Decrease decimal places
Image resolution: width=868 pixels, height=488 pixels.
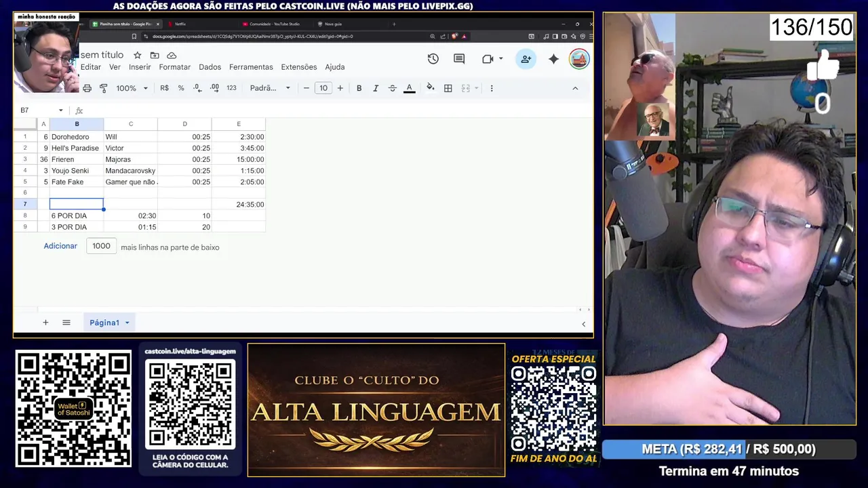tap(197, 88)
